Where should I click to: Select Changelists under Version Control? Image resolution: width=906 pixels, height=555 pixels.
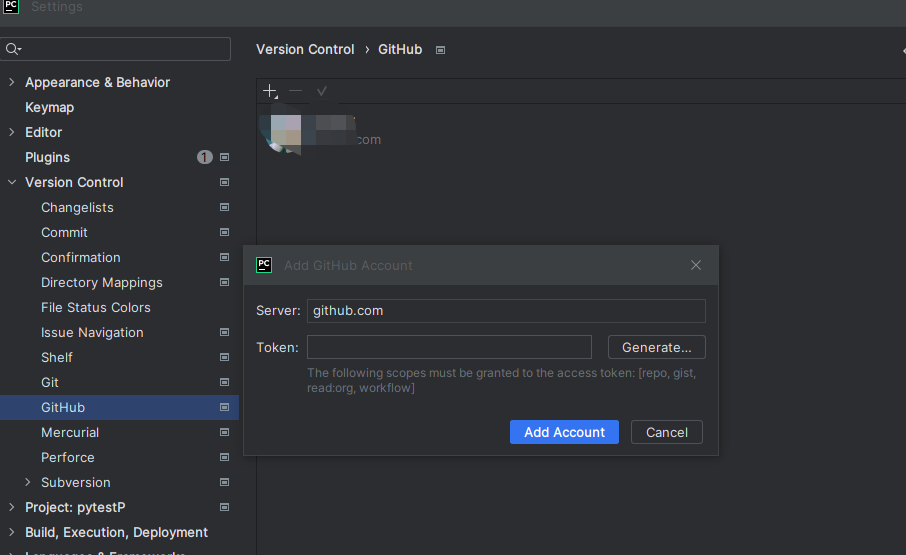point(77,207)
